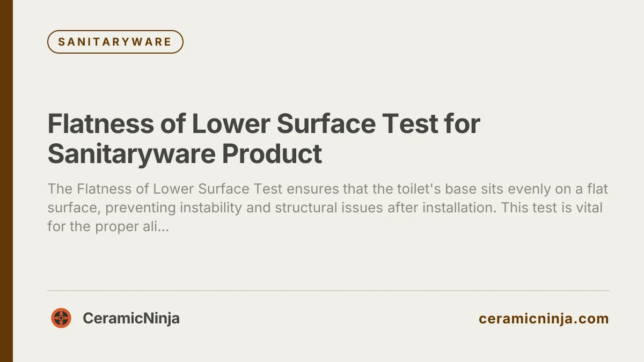Viewport: 644px width, 362px height.
Task: Click the title line "Flatness of Lower Surface Test for"
Action: click(264, 124)
